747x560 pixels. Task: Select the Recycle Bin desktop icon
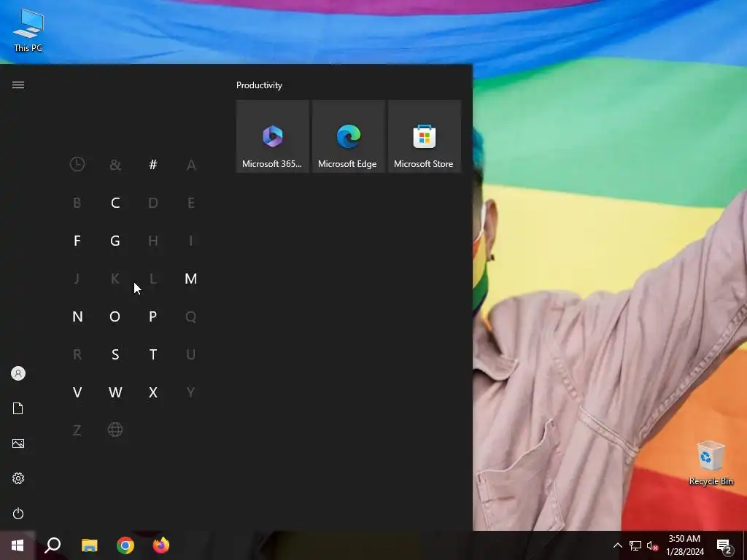pos(711,463)
